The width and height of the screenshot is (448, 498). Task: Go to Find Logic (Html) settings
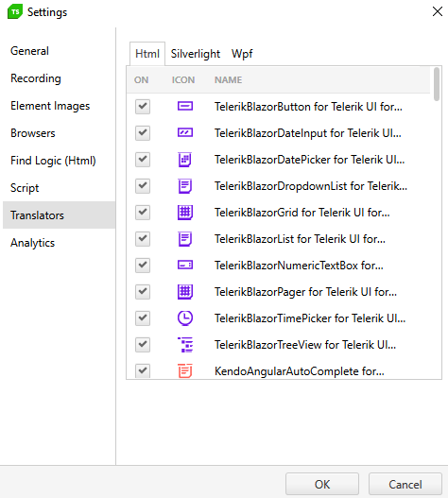pos(53,161)
